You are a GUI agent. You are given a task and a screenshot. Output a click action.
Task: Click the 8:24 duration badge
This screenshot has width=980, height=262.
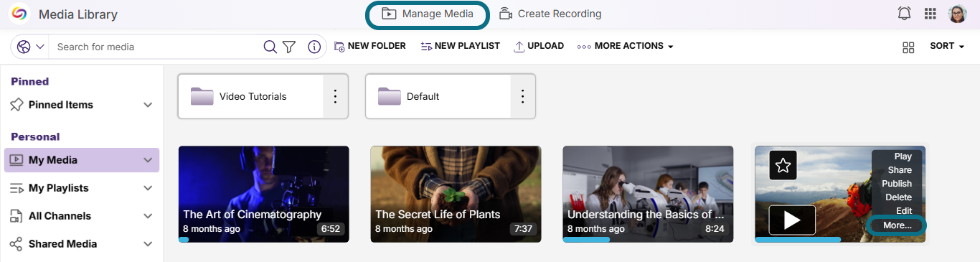tap(715, 229)
